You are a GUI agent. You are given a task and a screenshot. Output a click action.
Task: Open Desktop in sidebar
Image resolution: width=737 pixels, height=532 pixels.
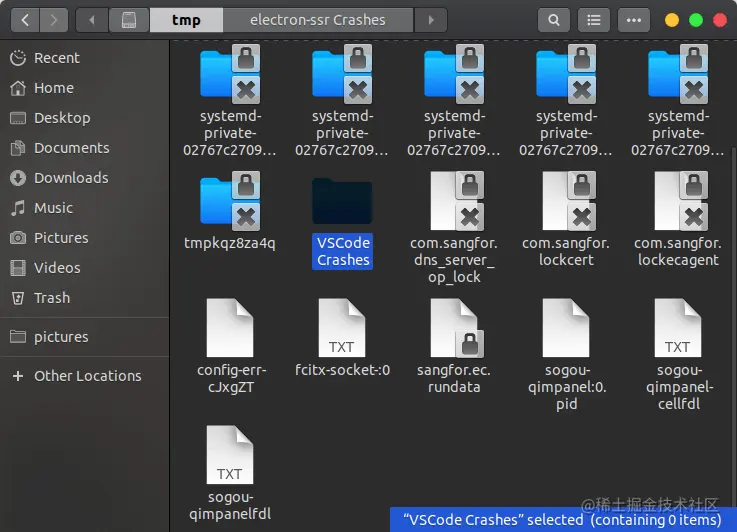(85, 118)
